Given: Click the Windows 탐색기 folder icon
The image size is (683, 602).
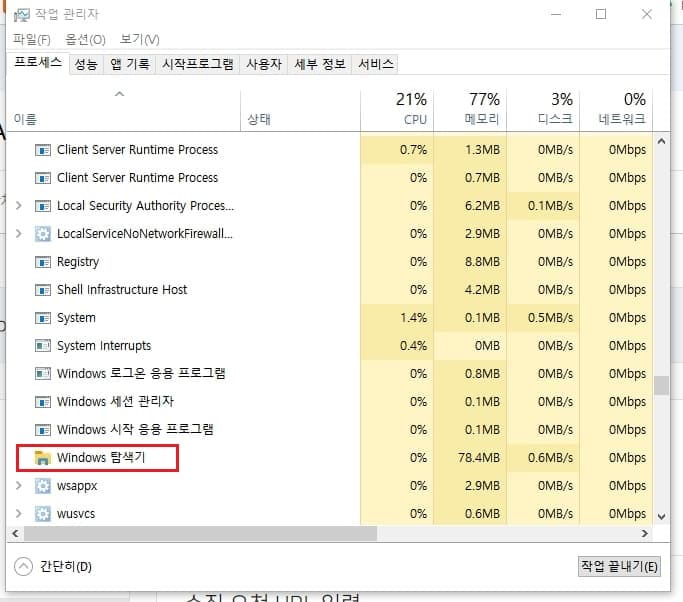Looking at the screenshot, I should [x=43, y=458].
